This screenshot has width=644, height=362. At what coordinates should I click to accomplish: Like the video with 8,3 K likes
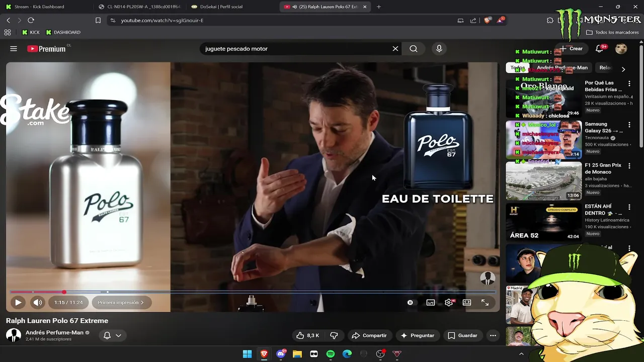[x=307, y=335]
